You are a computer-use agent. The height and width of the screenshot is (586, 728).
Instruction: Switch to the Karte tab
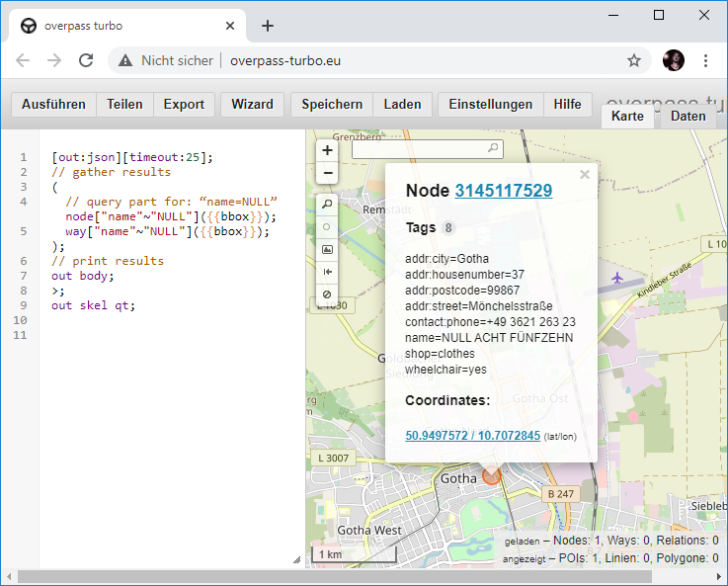[x=627, y=117]
